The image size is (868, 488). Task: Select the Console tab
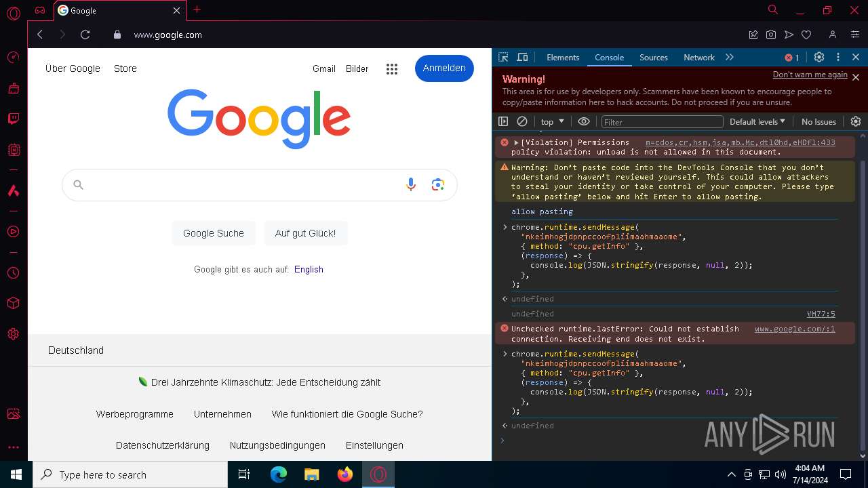click(609, 58)
